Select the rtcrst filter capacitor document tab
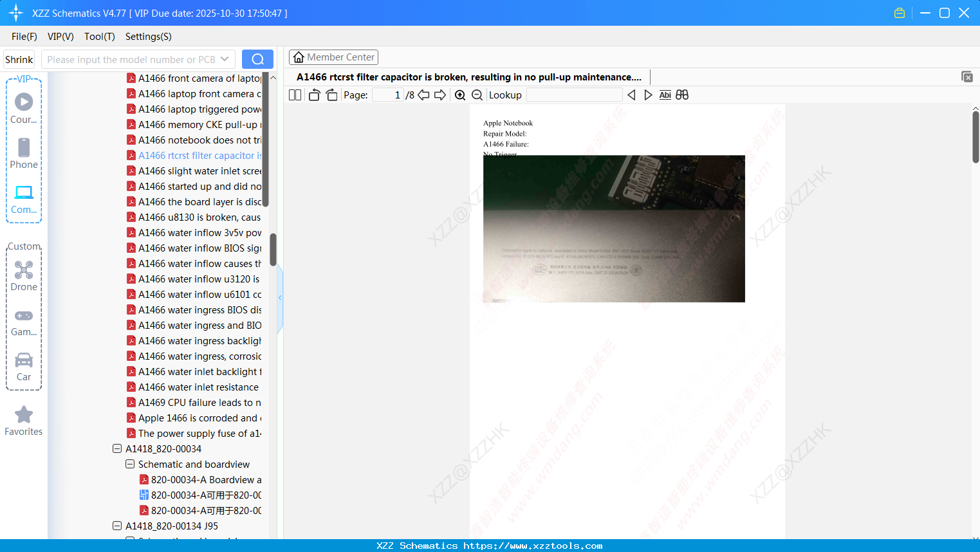Viewport: 980px width, 552px height. coord(469,77)
